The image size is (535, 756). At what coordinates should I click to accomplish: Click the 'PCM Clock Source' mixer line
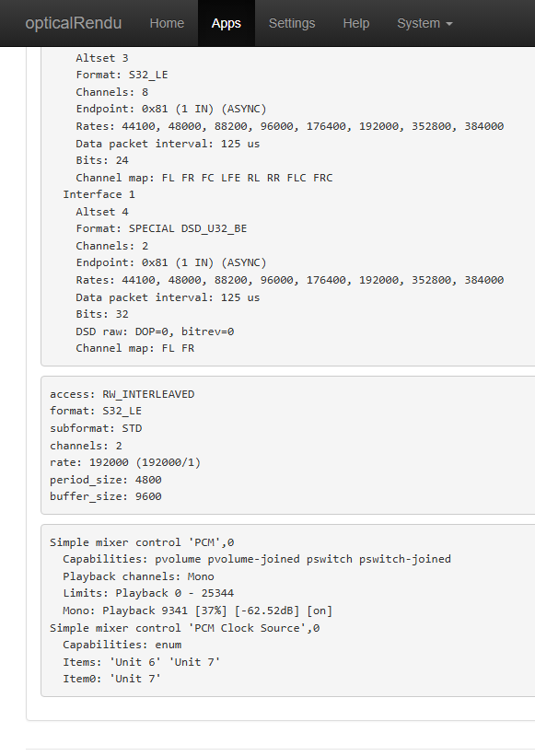(184, 628)
